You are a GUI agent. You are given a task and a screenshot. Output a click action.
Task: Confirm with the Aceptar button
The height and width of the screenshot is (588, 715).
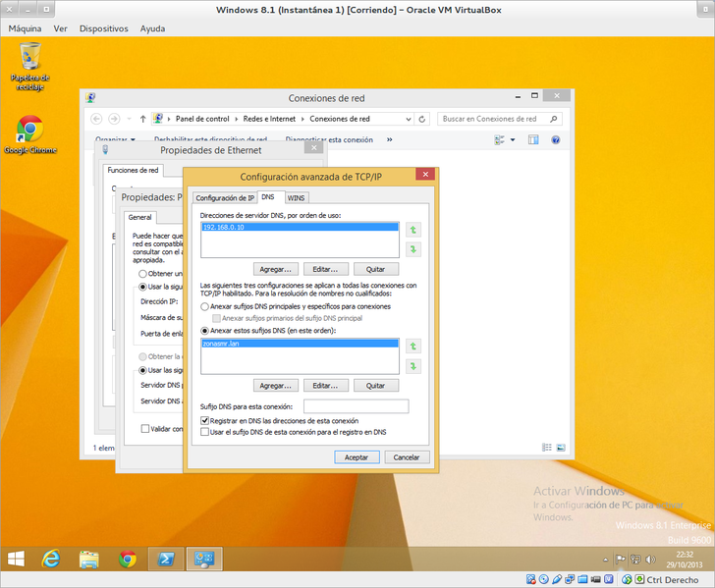coord(357,457)
